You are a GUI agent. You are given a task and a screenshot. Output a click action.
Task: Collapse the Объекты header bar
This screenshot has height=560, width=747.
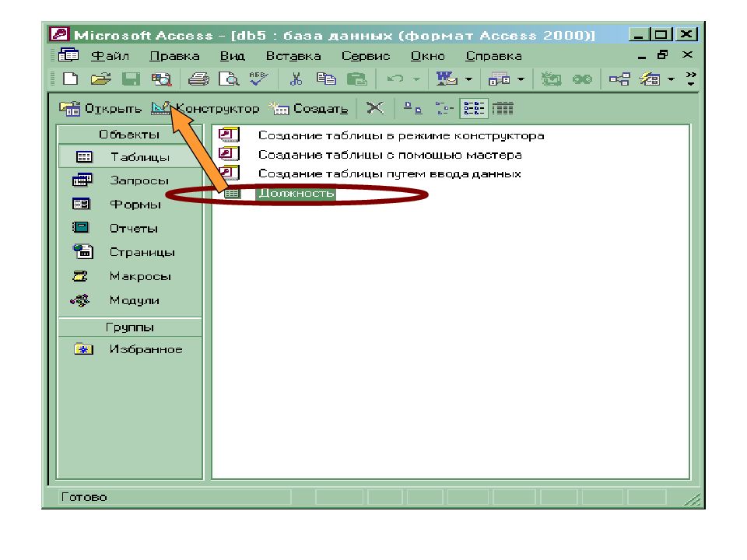(x=129, y=135)
